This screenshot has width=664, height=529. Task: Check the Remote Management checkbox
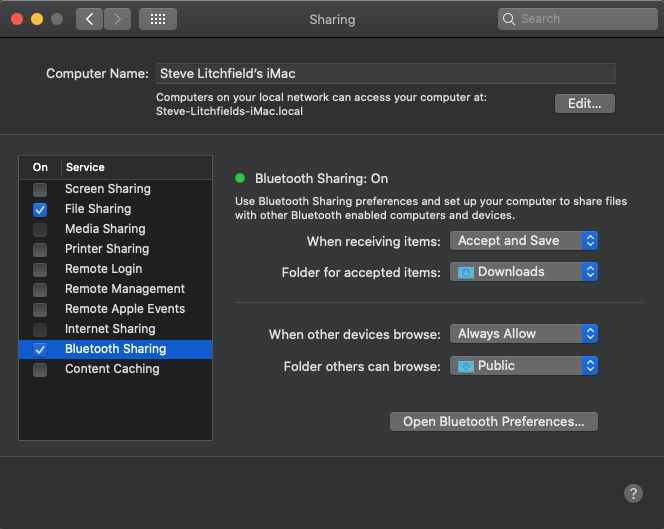pyautogui.click(x=40, y=290)
